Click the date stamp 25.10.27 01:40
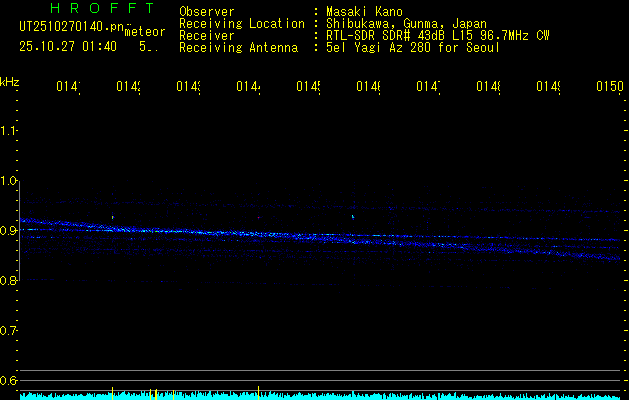Image resolution: width=629 pixels, height=400 pixels. click(x=68, y=47)
